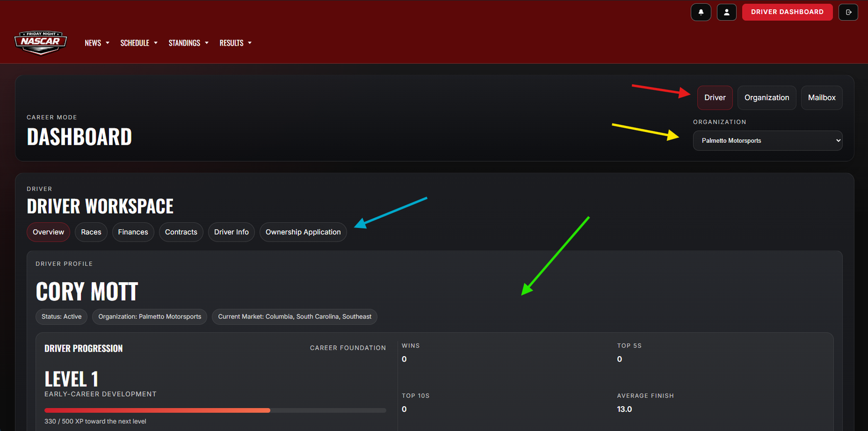Select the Races workspace tab

click(x=91, y=232)
